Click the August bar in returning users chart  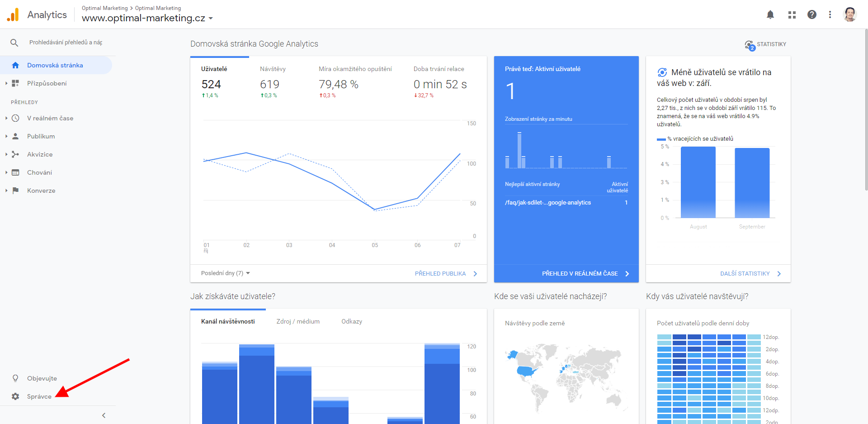[x=698, y=182]
